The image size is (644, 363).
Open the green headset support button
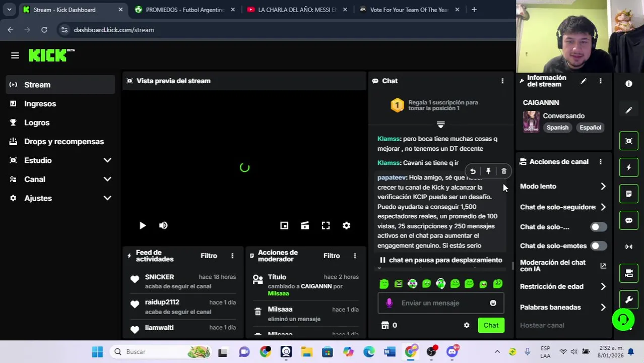click(623, 320)
